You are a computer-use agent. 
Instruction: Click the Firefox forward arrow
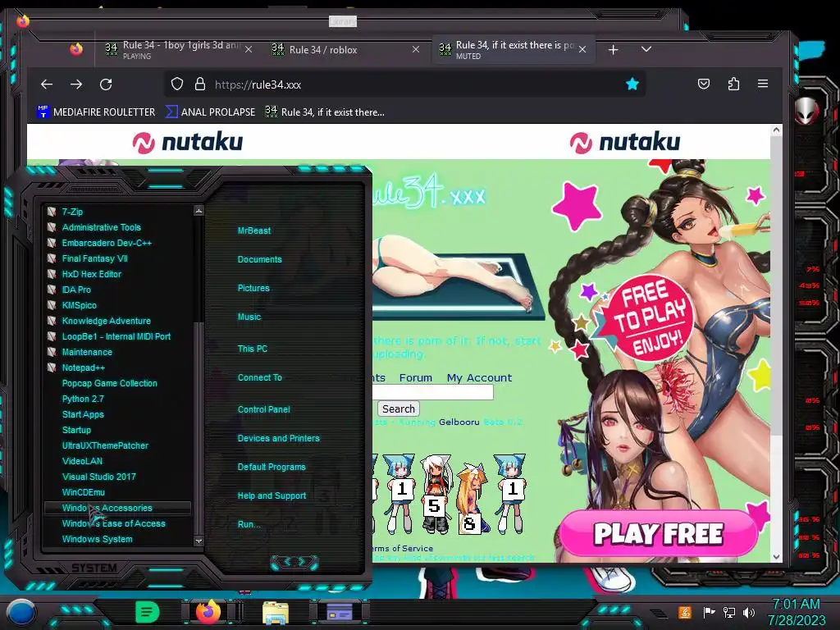pos(76,84)
